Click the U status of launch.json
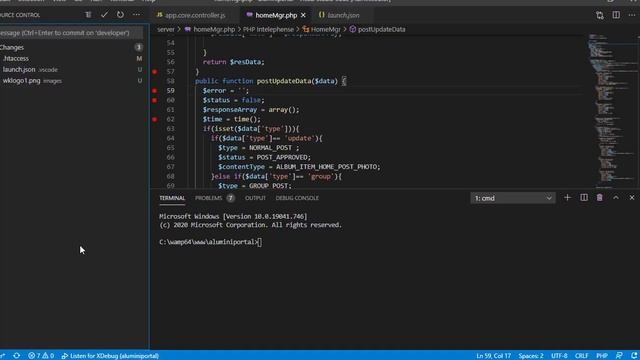This screenshot has width=640, height=360. 140,69
